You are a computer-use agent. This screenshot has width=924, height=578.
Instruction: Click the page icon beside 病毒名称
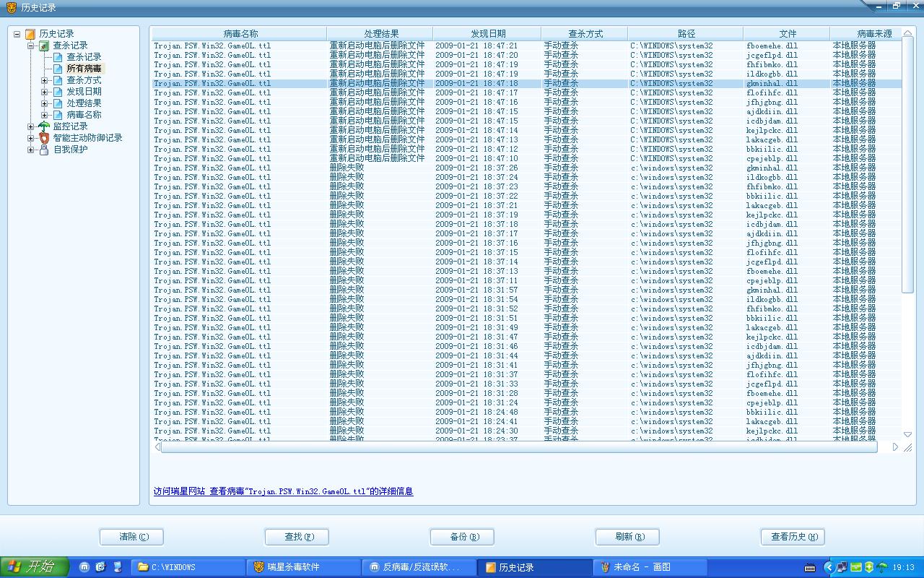point(58,115)
